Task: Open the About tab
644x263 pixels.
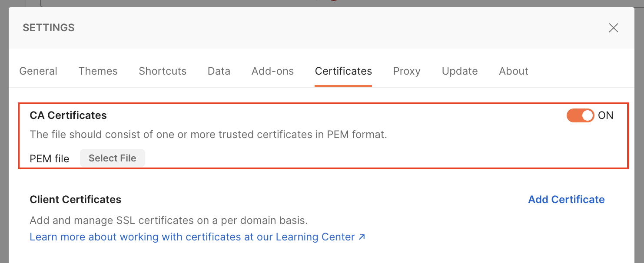Action: 513,71
